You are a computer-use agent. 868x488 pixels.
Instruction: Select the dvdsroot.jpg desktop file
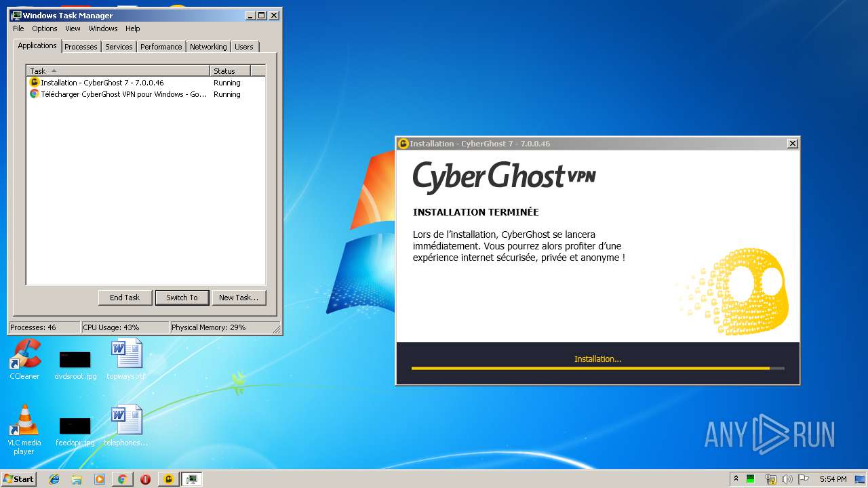coord(75,364)
